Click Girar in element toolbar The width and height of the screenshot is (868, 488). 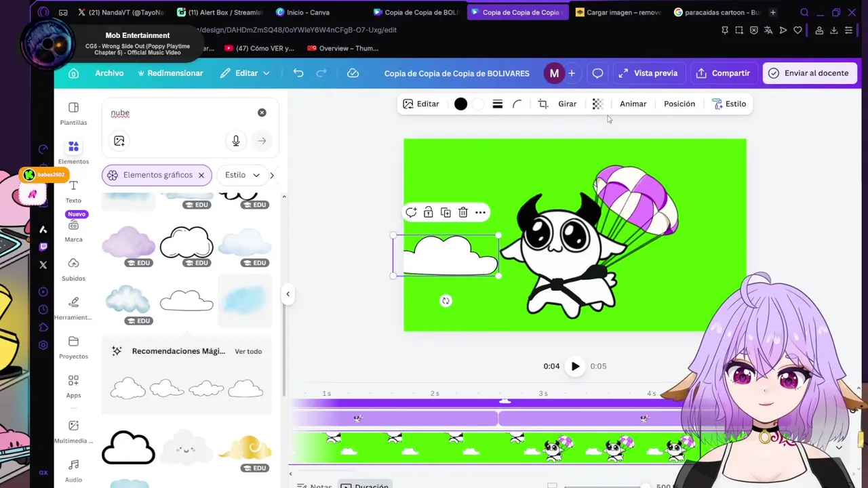567,104
